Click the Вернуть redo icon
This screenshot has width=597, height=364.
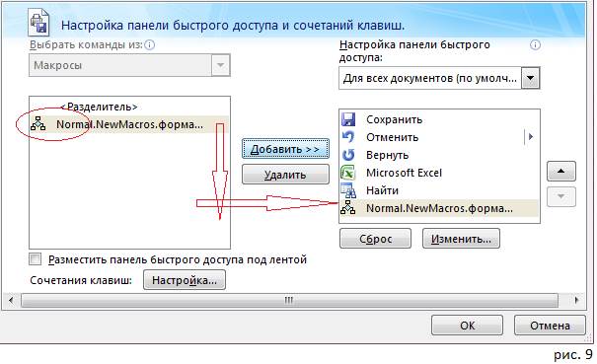(348, 155)
